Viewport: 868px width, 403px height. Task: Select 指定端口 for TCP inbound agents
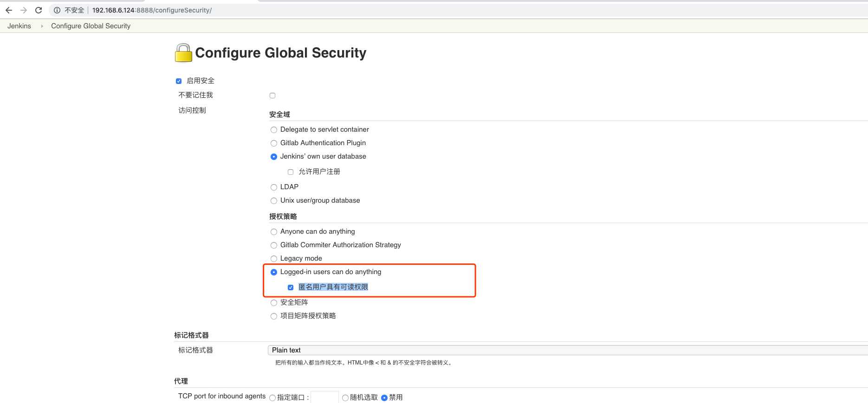[272, 398]
